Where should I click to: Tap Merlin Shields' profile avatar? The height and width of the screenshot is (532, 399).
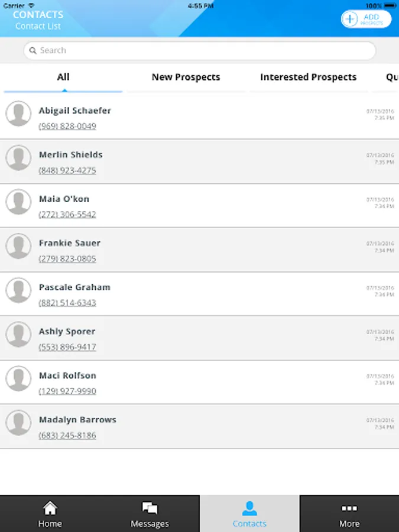point(18,158)
